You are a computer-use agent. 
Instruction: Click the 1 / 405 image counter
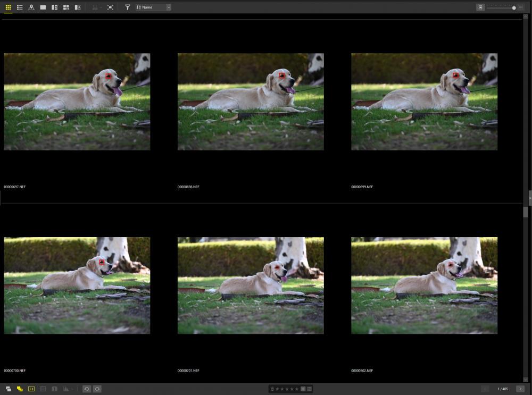coord(503,389)
